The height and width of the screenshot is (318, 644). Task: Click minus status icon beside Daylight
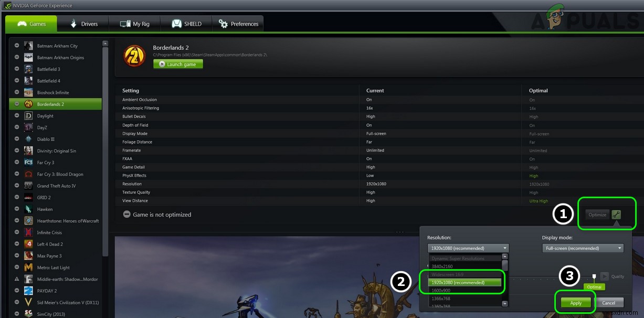(x=17, y=116)
